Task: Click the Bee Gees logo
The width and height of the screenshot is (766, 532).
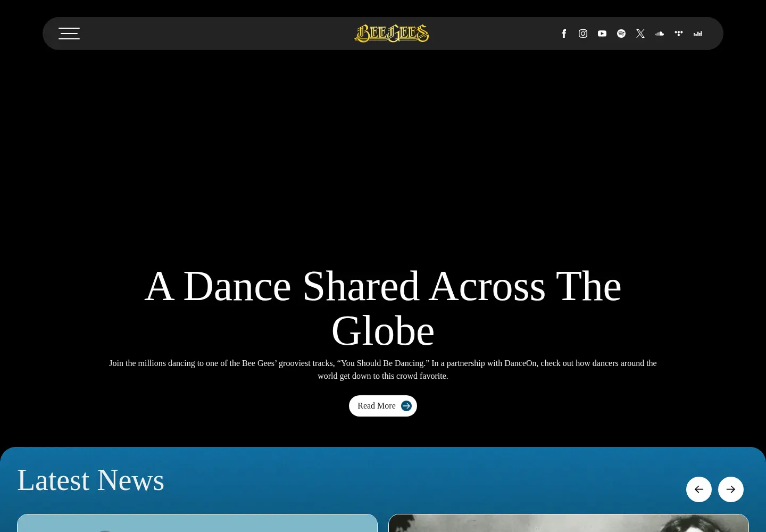Action: [x=392, y=34]
